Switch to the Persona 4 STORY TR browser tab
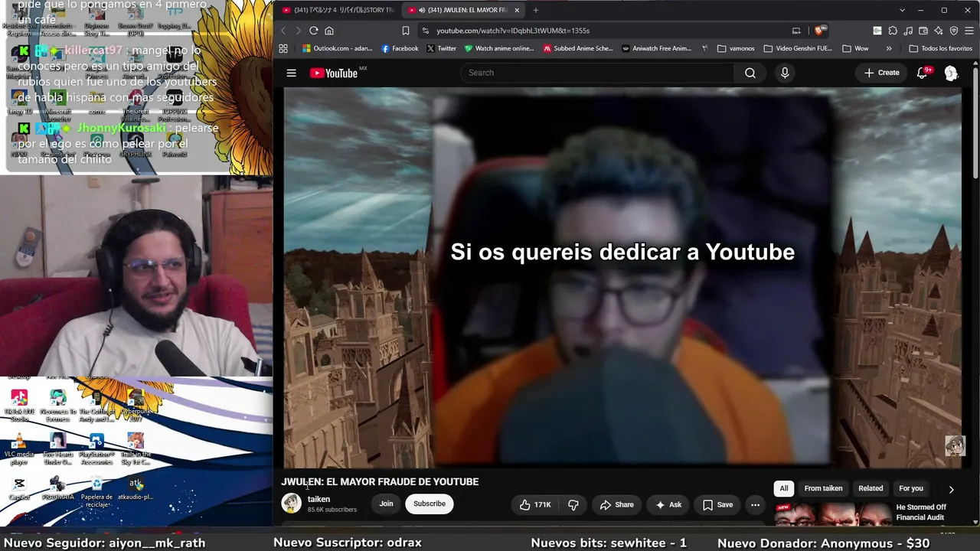The width and height of the screenshot is (980, 551). click(x=337, y=10)
